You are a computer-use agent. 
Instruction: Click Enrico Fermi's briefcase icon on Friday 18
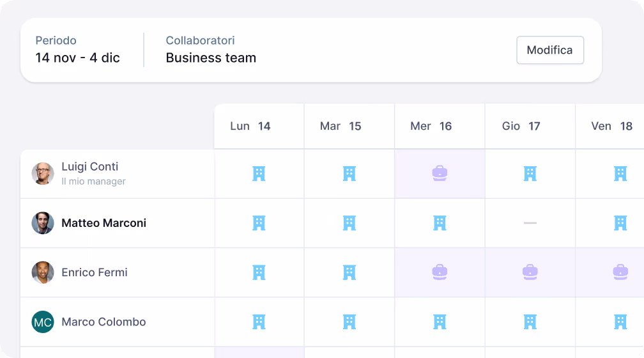(620, 272)
